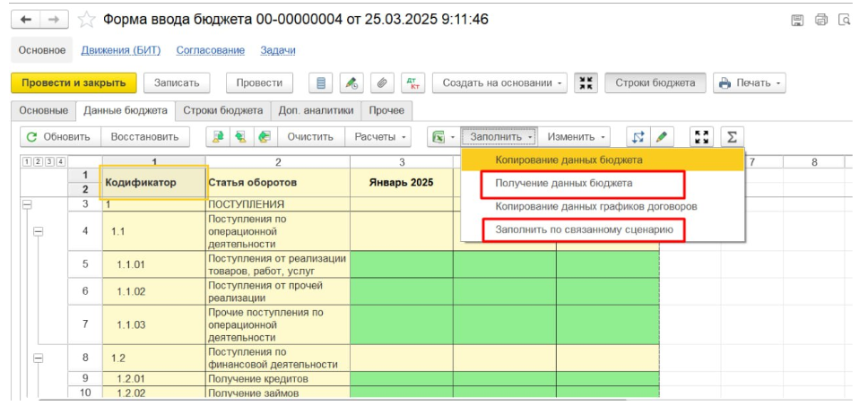Image resolution: width=868 pixels, height=406 pixels.
Task: Click the document report icon after Провести
Action: click(321, 83)
